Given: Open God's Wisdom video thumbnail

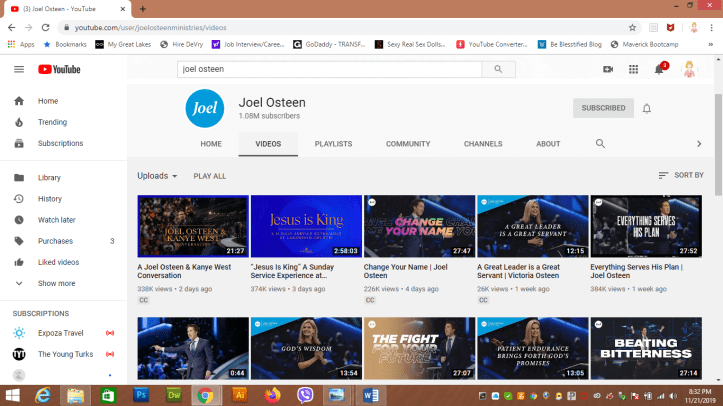Looking at the screenshot, I should coord(306,348).
